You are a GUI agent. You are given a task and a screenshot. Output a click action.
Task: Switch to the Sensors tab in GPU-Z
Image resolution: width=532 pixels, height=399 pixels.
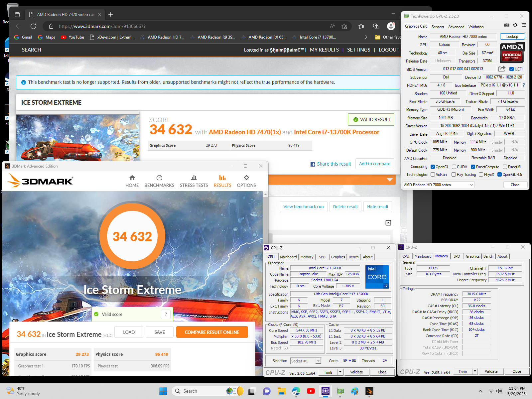click(x=438, y=27)
